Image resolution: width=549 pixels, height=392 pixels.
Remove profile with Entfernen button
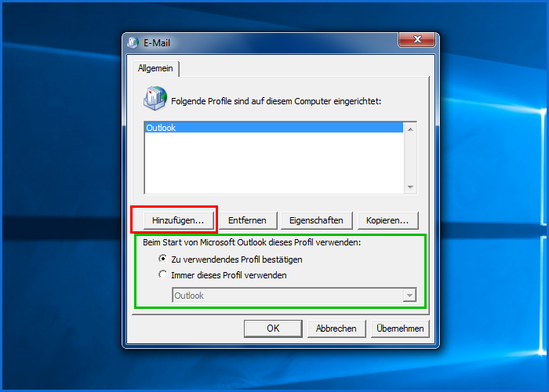(x=248, y=220)
